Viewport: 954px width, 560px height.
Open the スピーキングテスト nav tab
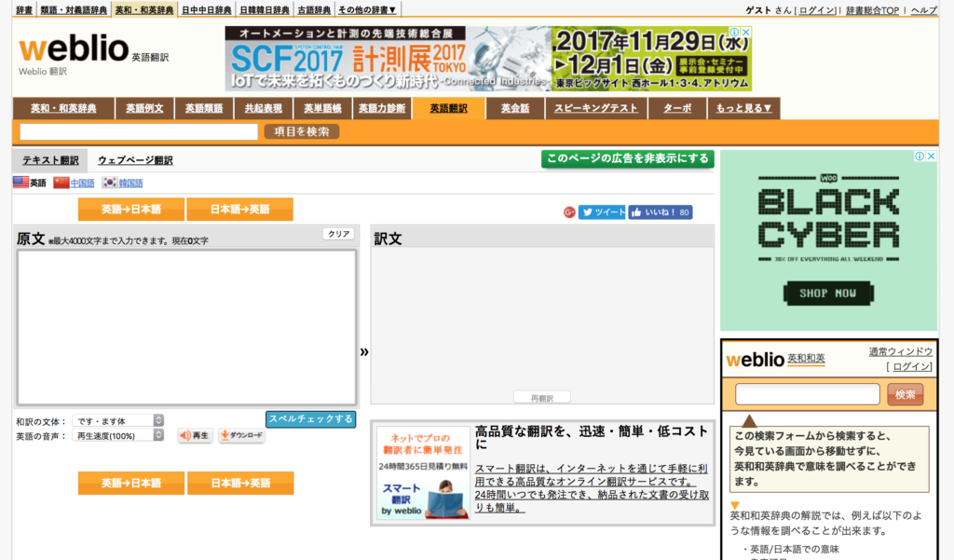[595, 108]
